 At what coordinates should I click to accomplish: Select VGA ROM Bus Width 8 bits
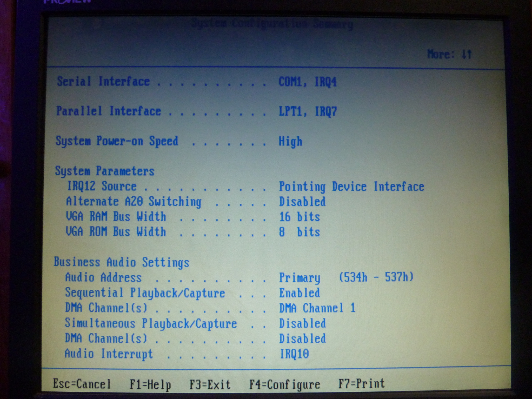click(x=300, y=232)
